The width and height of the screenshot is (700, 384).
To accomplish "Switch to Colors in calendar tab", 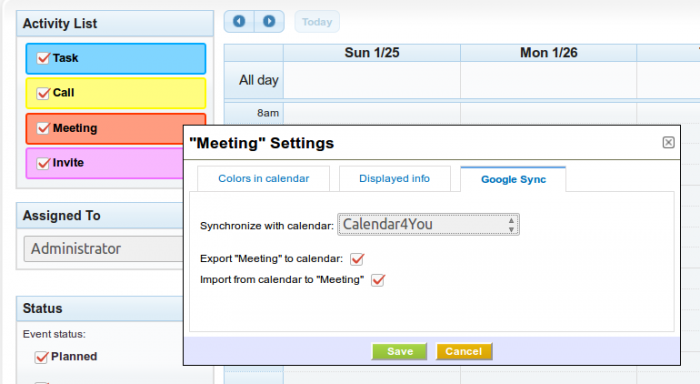I will [x=263, y=179].
